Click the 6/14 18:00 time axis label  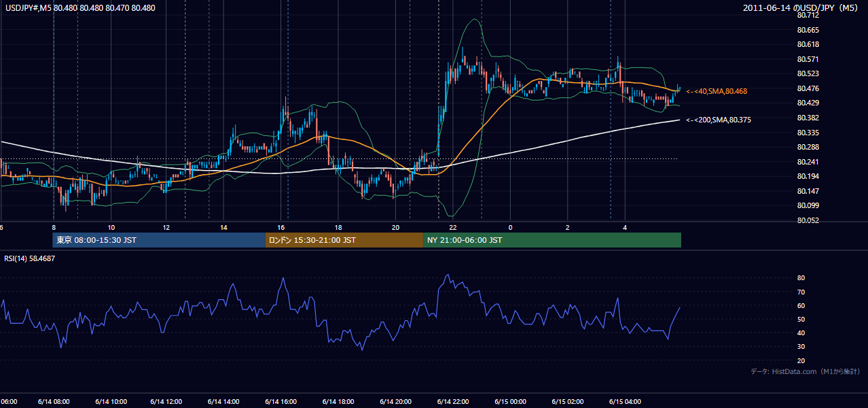[x=338, y=402]
